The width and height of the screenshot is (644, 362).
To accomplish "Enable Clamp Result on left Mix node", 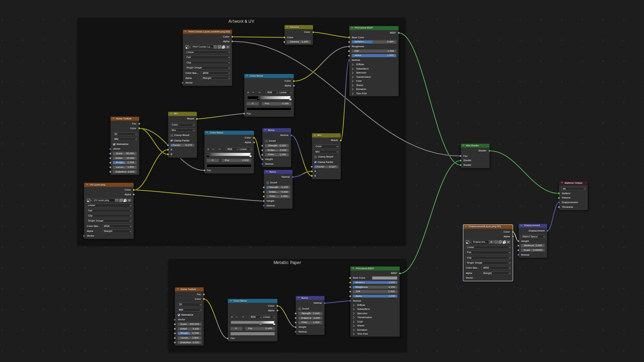I will pos(172,135).
